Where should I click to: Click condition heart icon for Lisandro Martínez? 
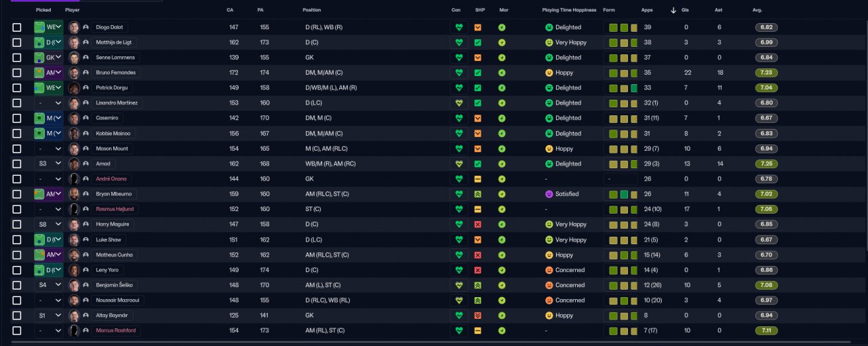459,103
